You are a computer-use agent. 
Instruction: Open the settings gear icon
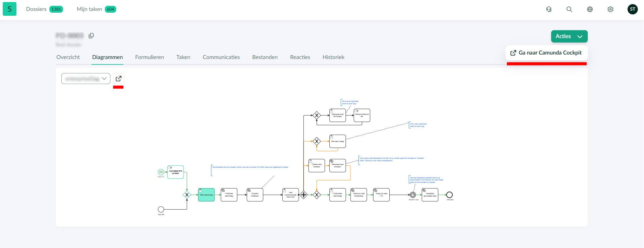610,9
